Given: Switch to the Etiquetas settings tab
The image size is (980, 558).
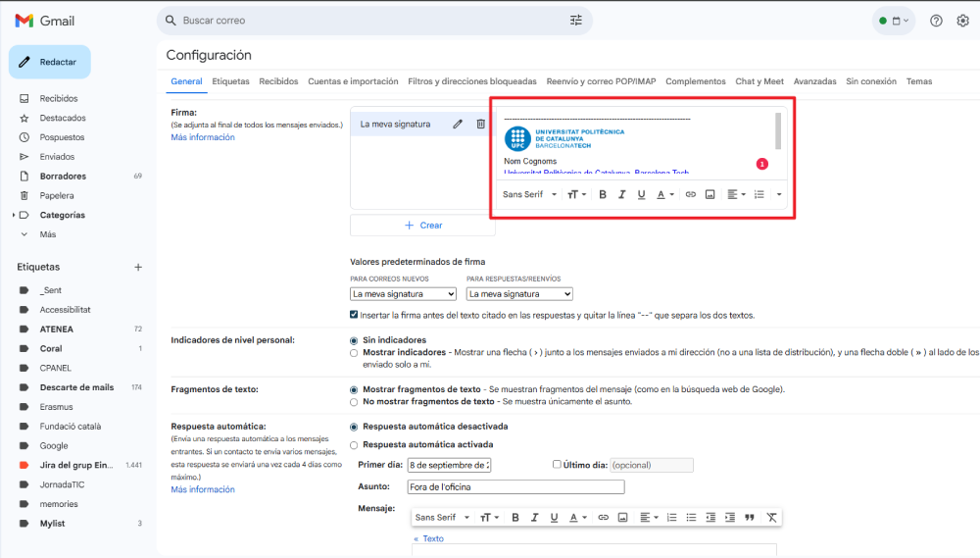Looking at the screenshot, I should tap(230, 81).
